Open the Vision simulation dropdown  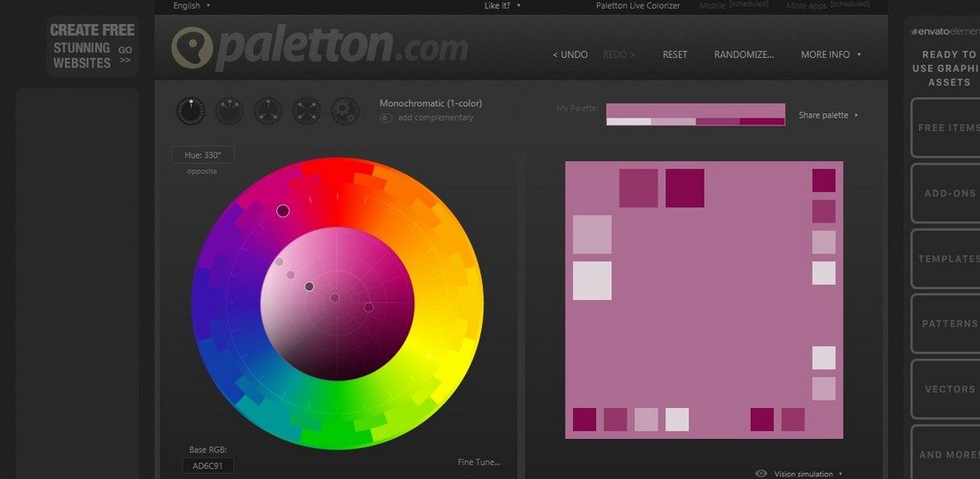808,474
